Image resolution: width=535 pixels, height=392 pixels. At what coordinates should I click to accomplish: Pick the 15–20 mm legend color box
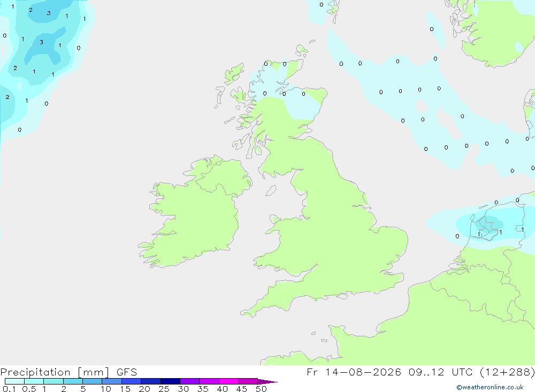[132, 381]
